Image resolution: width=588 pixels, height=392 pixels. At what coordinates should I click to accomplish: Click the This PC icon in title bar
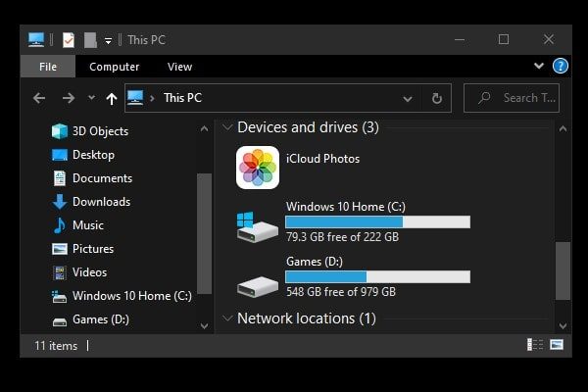pos(36,40)
